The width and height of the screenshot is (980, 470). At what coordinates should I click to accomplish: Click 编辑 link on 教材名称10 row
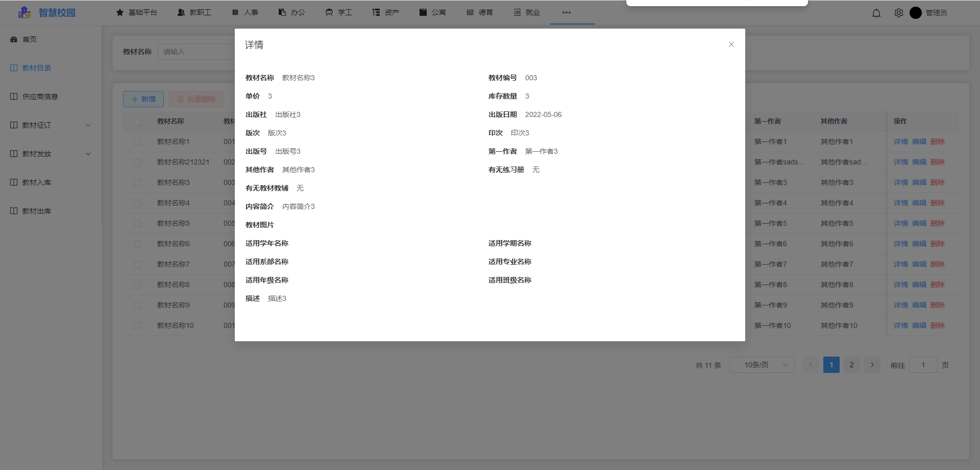pos(919,325)
